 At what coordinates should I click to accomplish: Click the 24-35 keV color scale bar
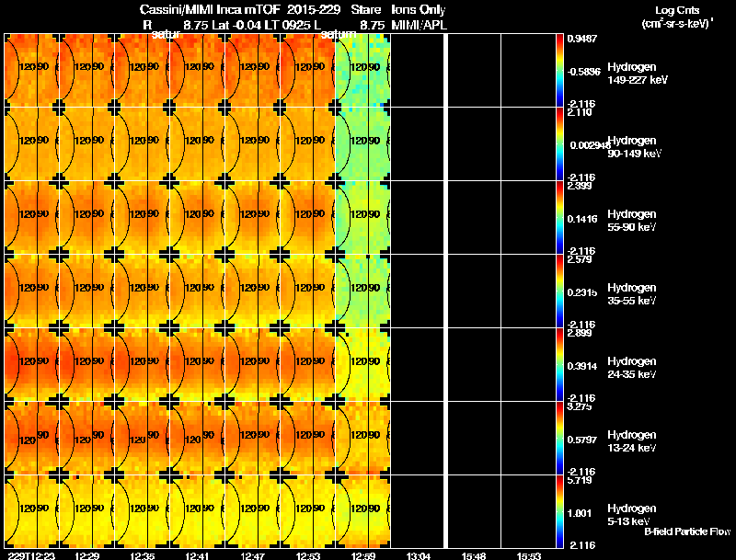pos(559,365)
